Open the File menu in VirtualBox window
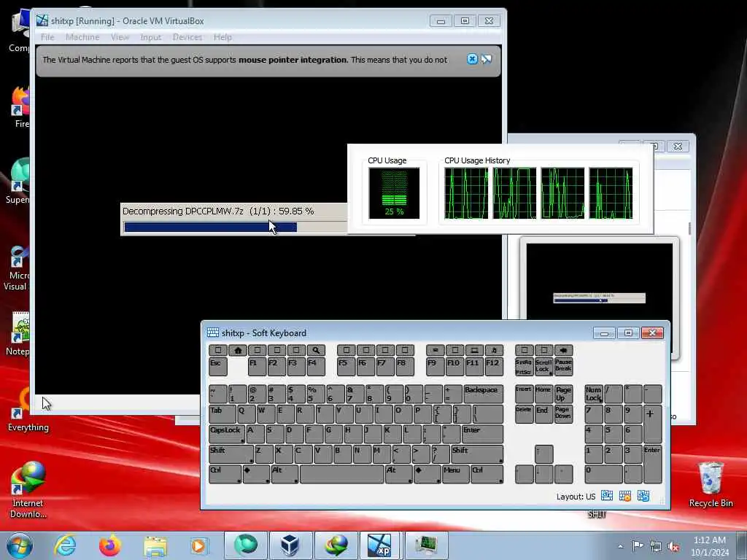 pos(47,37)
